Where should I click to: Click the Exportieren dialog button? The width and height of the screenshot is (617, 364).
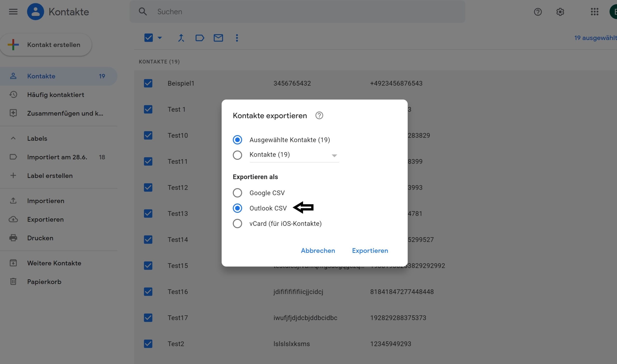(x=370, y=251)
